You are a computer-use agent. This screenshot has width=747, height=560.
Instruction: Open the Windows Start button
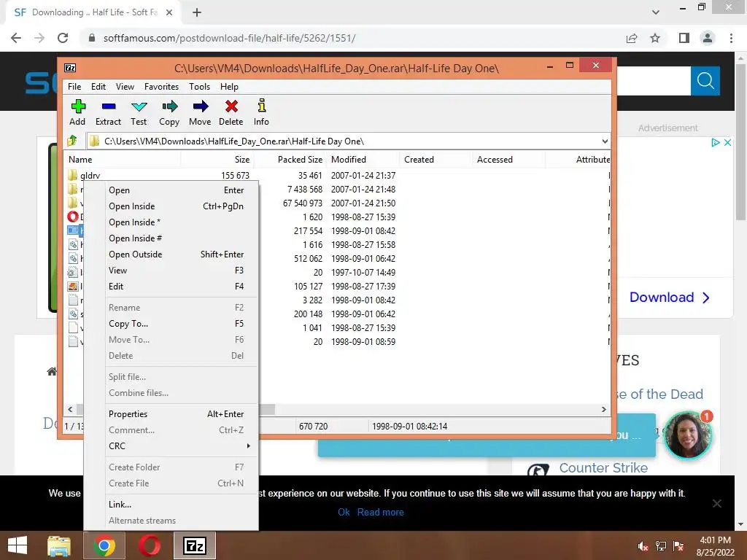coord(18,545)
